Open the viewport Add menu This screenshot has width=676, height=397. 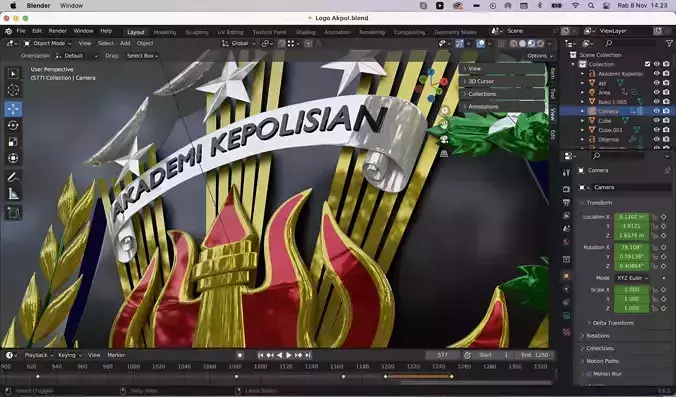125,44
